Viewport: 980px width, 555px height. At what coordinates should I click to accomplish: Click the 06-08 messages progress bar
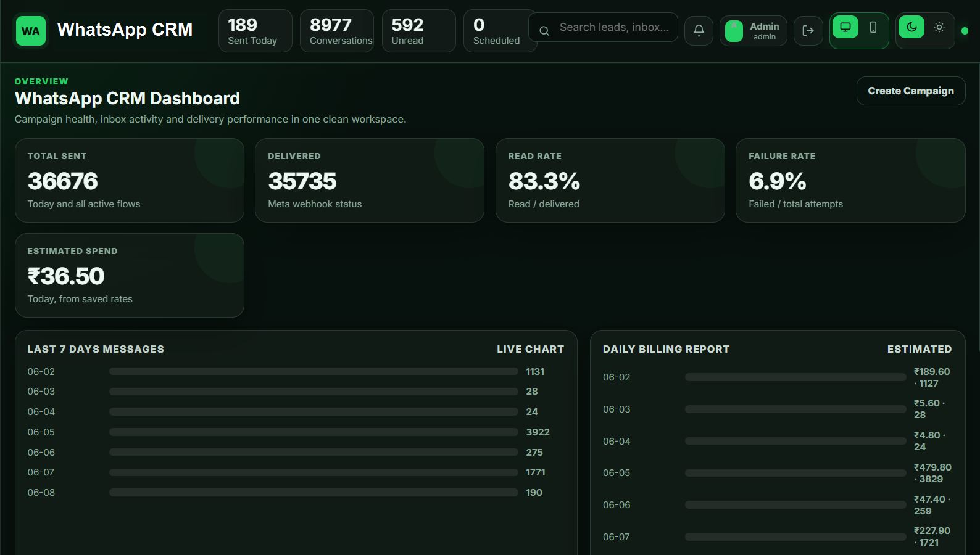coord(314,492)
